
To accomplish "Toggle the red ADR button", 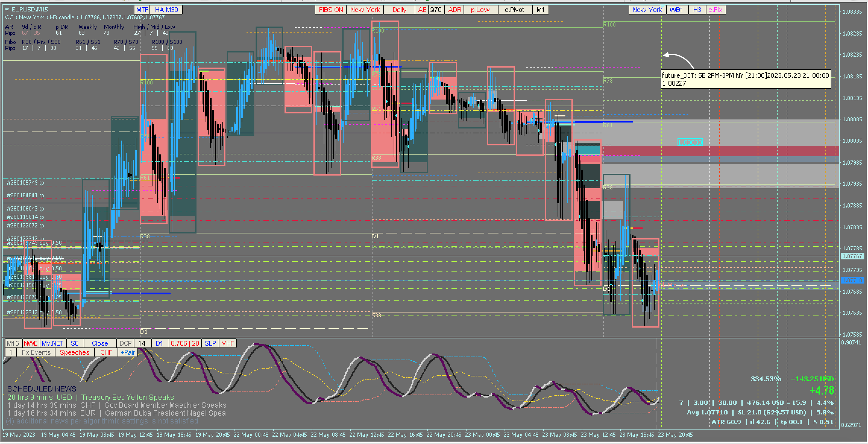I will pos(454,10).
